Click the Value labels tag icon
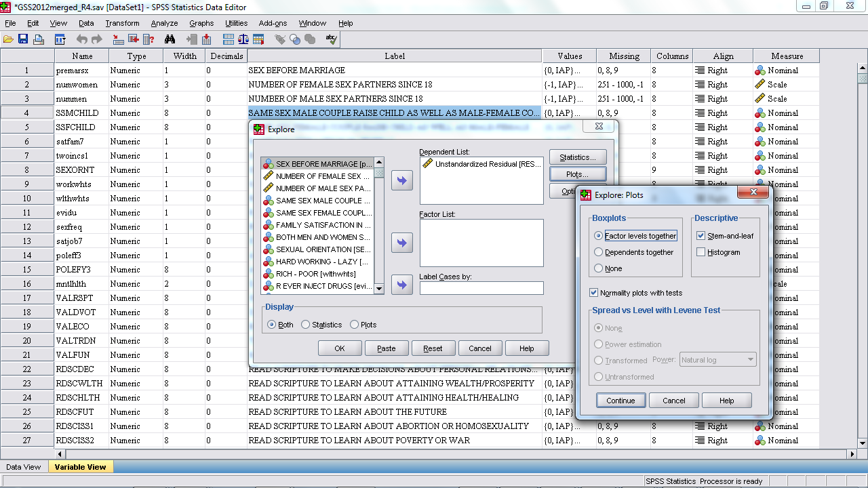868x488 pixels. point(280,39)
